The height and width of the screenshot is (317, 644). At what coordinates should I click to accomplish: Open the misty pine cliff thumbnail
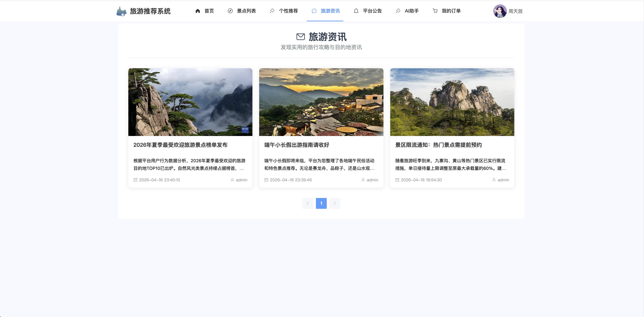(190, 102)
